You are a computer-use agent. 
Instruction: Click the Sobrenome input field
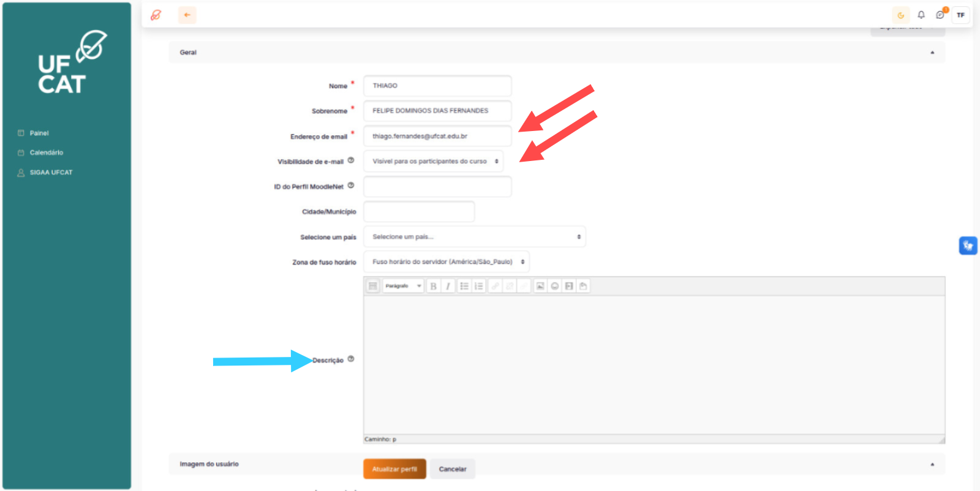click(x=437, y=111)
